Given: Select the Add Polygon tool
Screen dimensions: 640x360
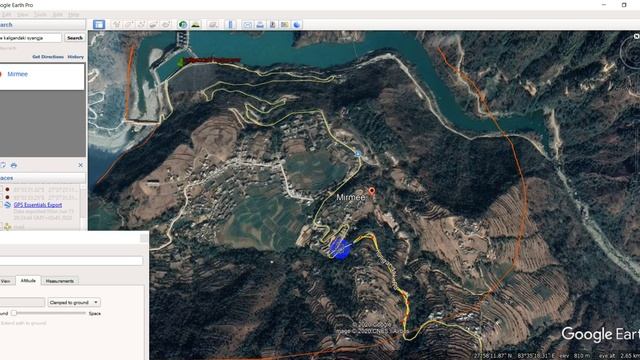Looking at the screenshot, I should coord(129,25).
